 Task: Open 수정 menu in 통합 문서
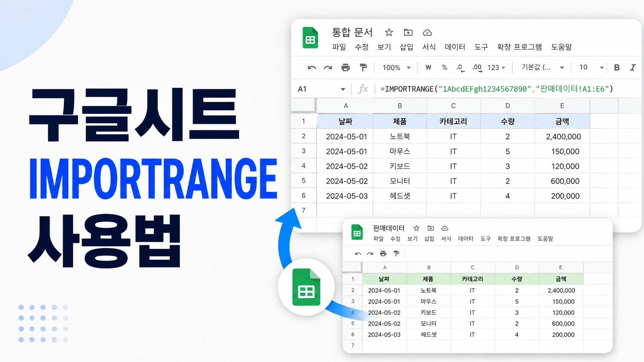point(361,47)
